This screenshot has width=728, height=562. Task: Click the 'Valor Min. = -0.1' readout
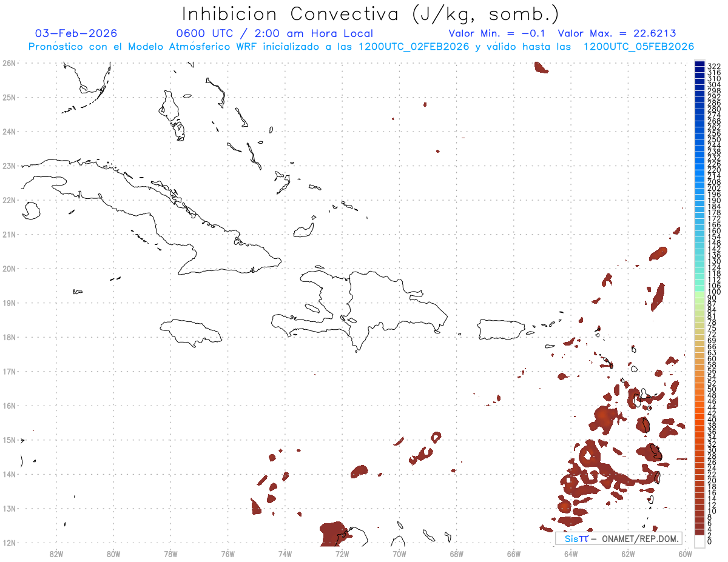click(498, 33)
